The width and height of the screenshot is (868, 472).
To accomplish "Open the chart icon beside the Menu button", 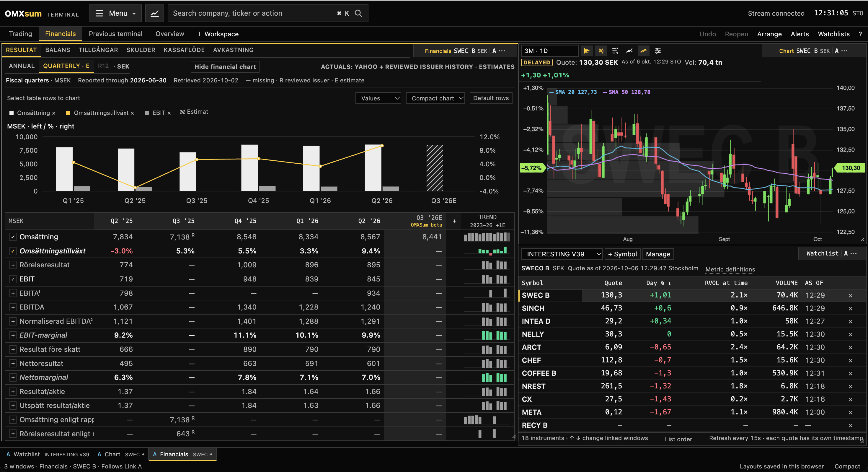I will (154, 14).
